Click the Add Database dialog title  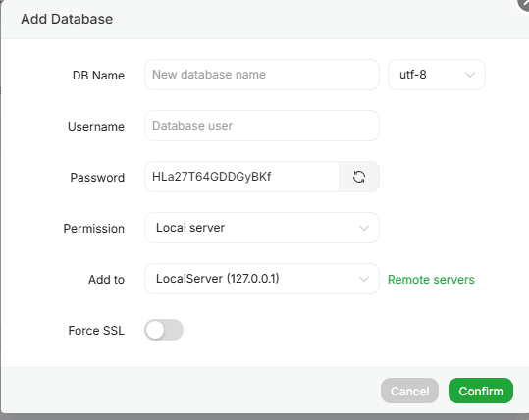[x=67, y=19]
